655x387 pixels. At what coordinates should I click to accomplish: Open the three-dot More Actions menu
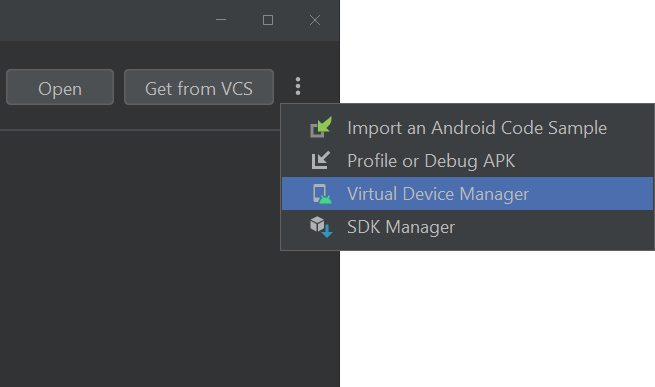pyautogui.click(x=298, y=86)
